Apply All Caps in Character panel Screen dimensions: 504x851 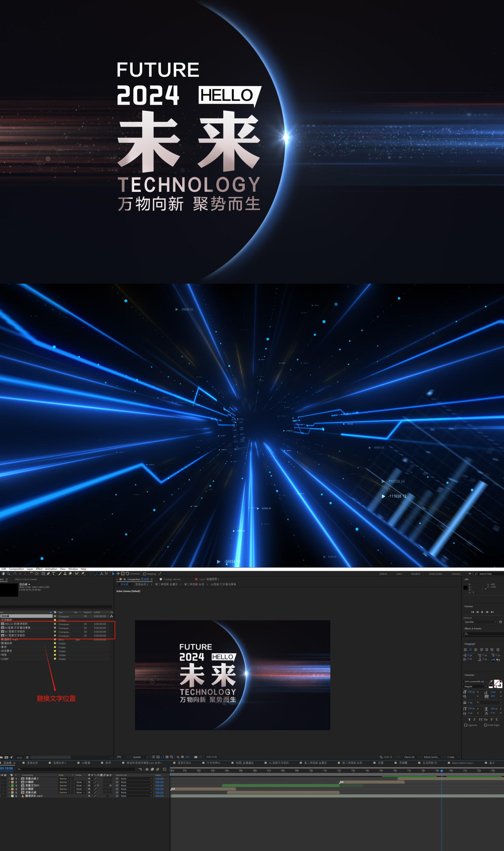click(x=481, y=720)
